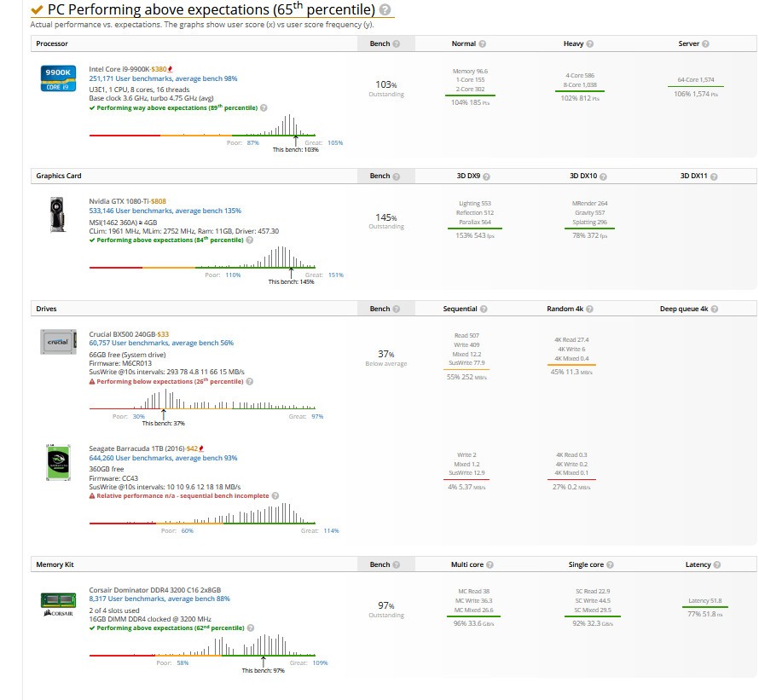This screenshot has width=759, height=700.
Task: Click help icon beside Single core heading
Action: (610, 564)
